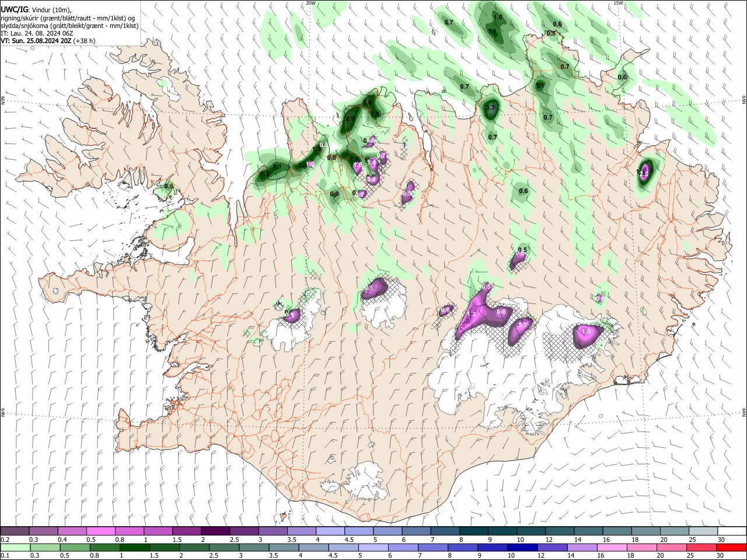Click the '3.3' precipitation value on the north coast
Viewport: 747px width, 560px height.
click(490, 108)
